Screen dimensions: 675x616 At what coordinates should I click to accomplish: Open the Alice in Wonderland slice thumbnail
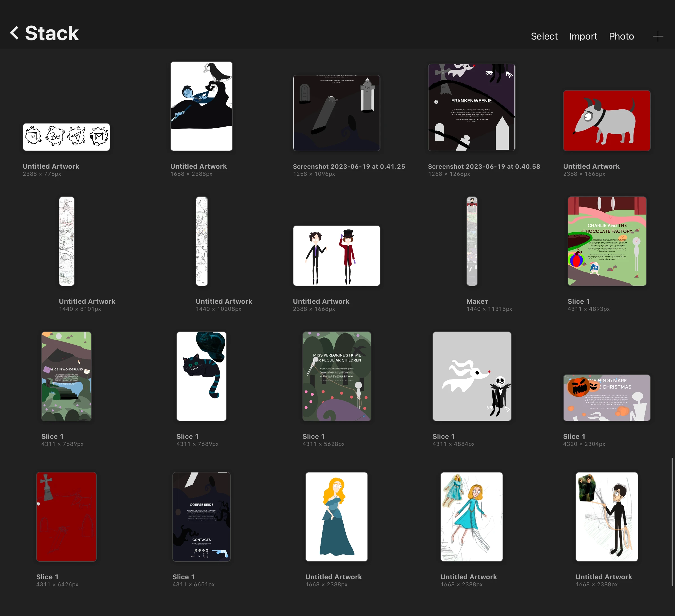tap(66, 376)
